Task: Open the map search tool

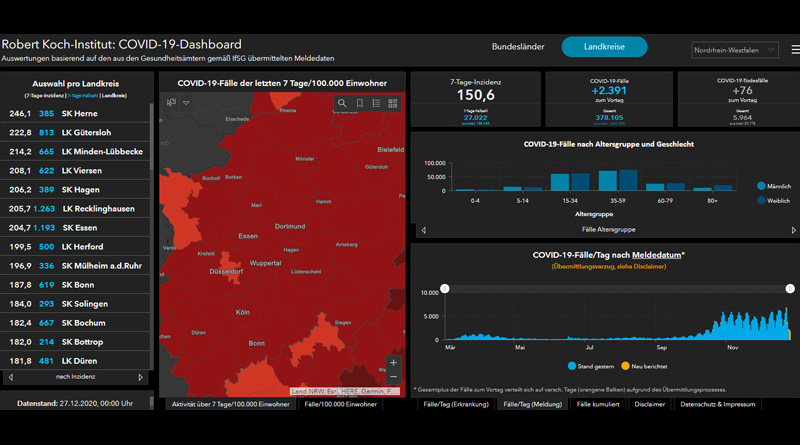Action: (x=342, y=103)
